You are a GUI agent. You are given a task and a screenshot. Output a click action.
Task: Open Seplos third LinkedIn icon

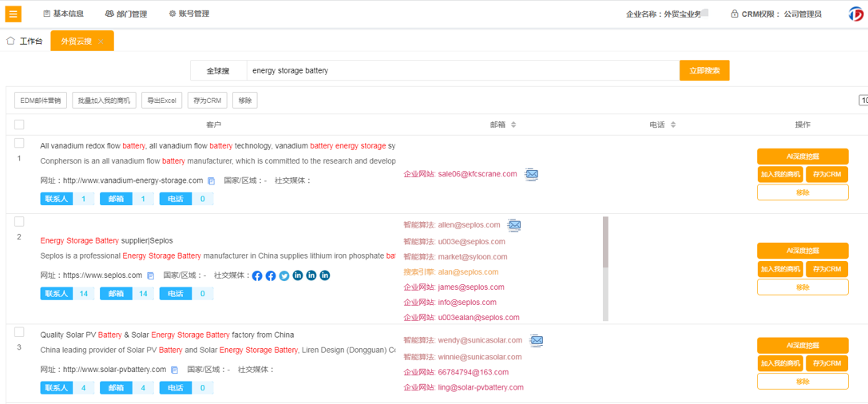click(x=325, y=275)
